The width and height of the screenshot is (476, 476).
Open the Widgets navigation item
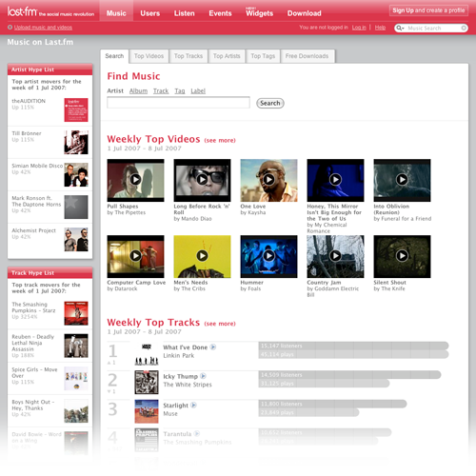tap(259, 13)
